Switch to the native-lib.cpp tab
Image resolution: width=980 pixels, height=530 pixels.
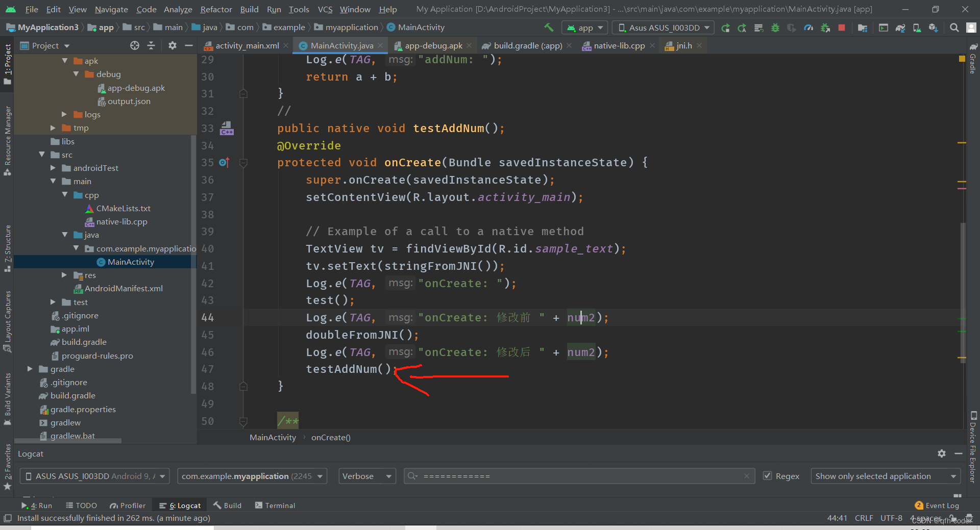[x=619, y=45]
